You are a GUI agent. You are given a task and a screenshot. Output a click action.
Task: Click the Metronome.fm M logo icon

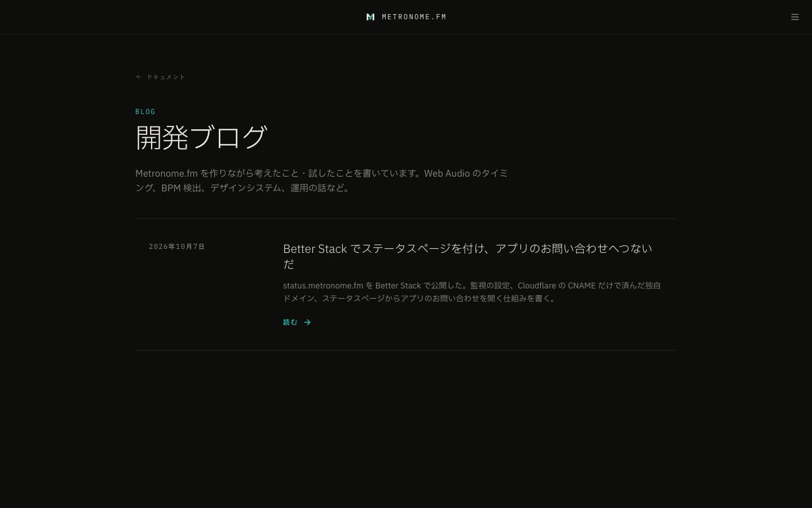tap(370, 17)
